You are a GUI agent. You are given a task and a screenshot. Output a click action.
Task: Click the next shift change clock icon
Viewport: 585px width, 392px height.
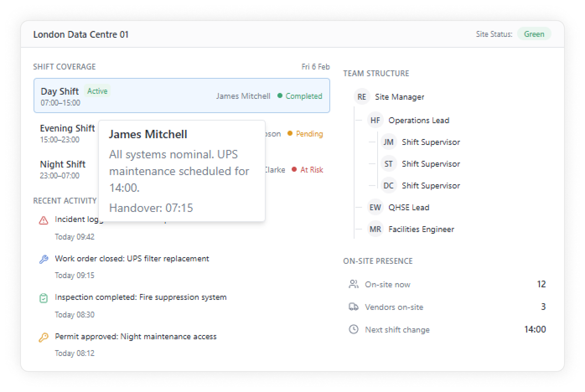[354, 330]
